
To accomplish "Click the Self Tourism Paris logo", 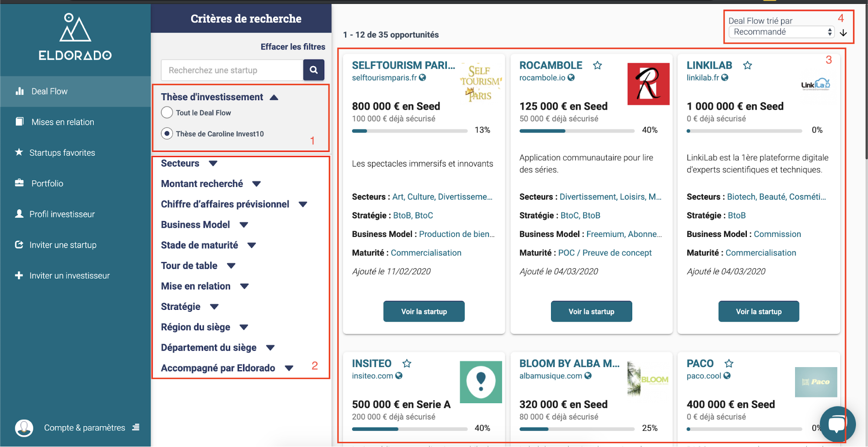I will (x=481, y=83).
